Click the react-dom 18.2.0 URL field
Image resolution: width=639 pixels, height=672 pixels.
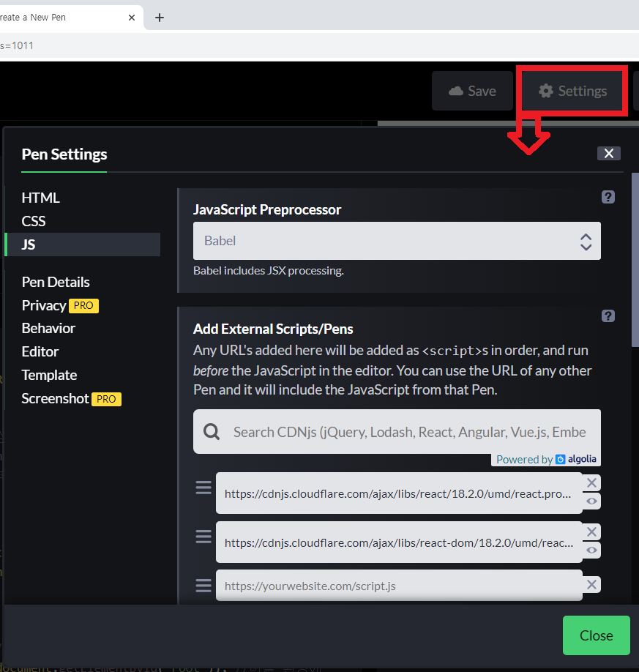tap(399, 542)
